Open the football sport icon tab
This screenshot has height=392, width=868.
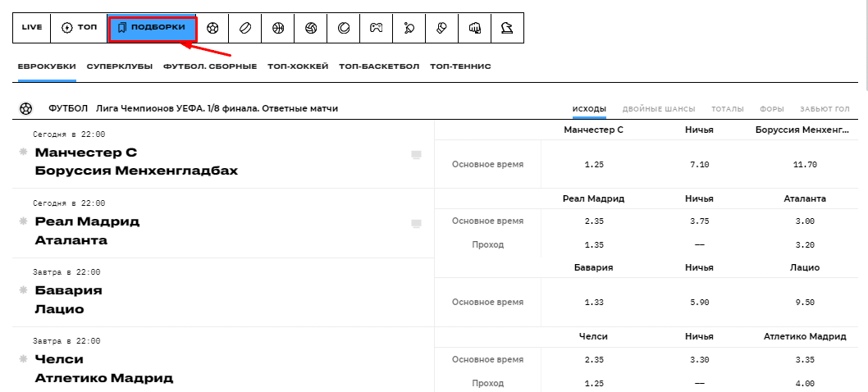(212, 28)
